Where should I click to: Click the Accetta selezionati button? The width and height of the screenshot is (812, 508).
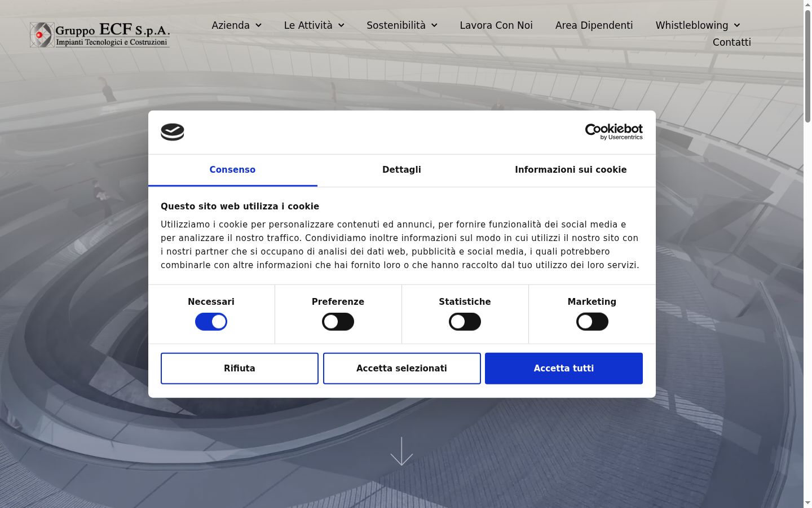pyautogui.click(x=401, y=369)
